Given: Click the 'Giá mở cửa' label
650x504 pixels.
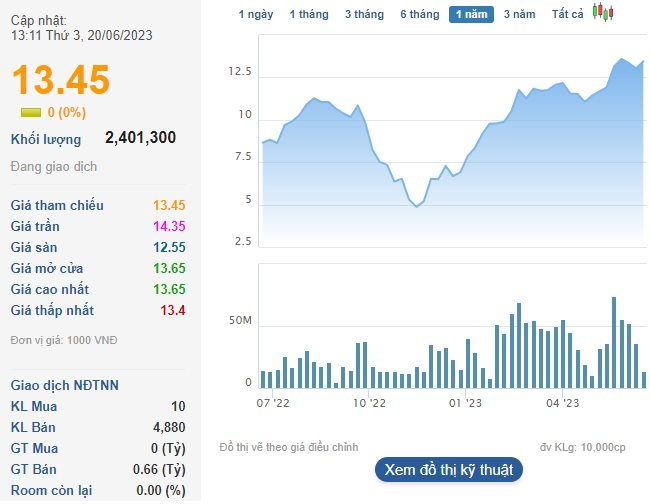Looking at the screenshot, I should click(47, 268).
